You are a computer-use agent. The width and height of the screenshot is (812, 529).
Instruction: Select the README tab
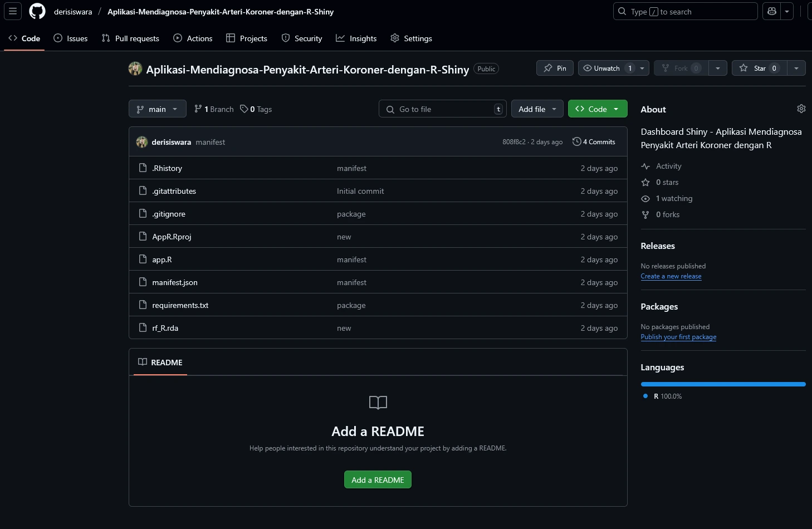(160, 363)
